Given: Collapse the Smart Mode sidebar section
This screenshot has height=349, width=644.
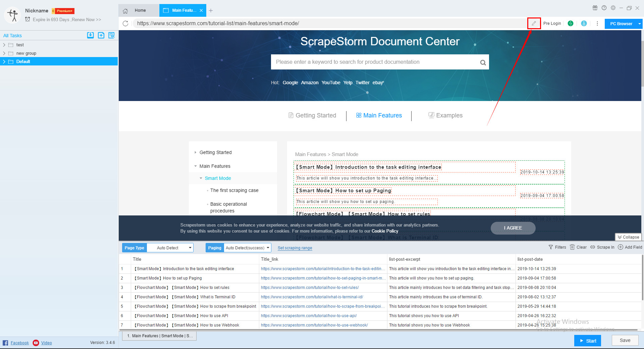Looking at the screenshot, I should 201,178.
